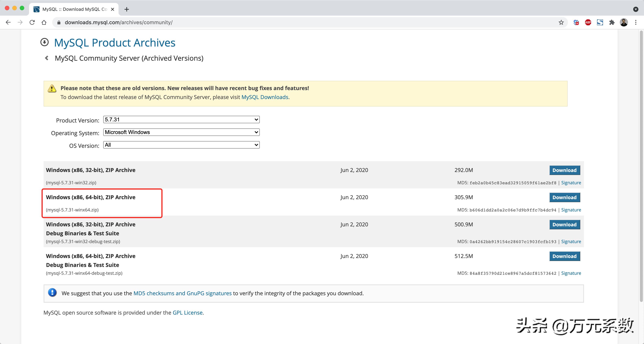
Task: Open the Extensions puzzle menu
Action: pyautogui.click(x=612, y=23)
